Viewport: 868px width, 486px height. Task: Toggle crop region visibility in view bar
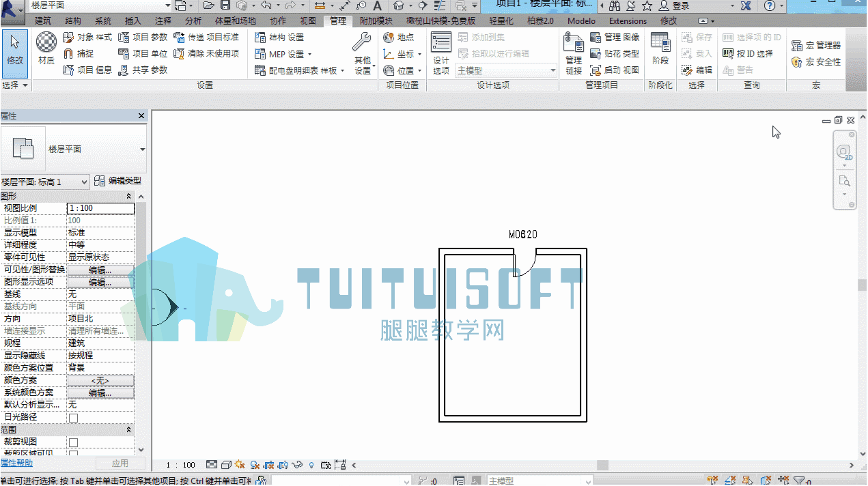tap(283, 465)
